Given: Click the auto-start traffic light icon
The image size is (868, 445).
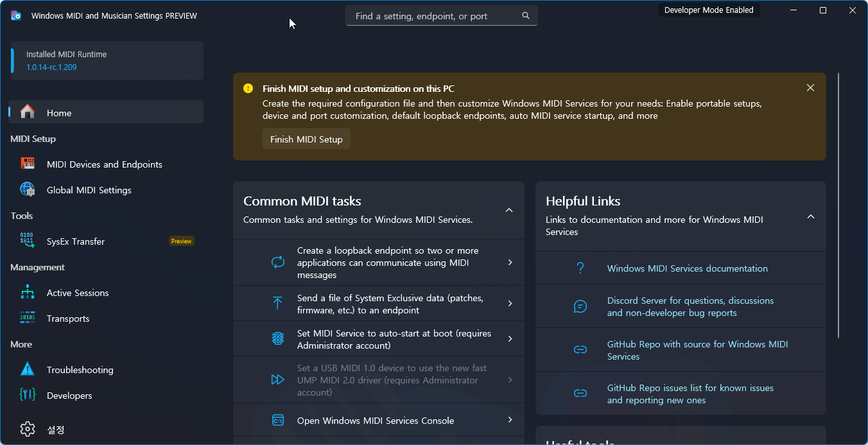Looking at the screenshot, I should (277, 339).
